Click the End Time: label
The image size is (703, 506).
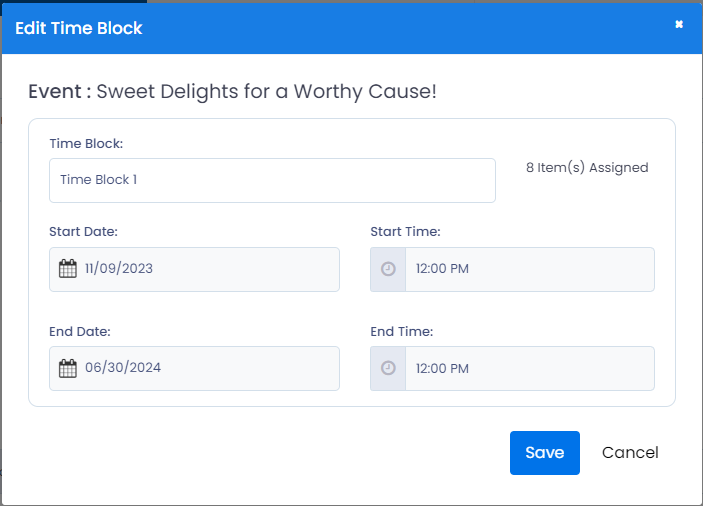pyautogui.click(x=402, y=332)
